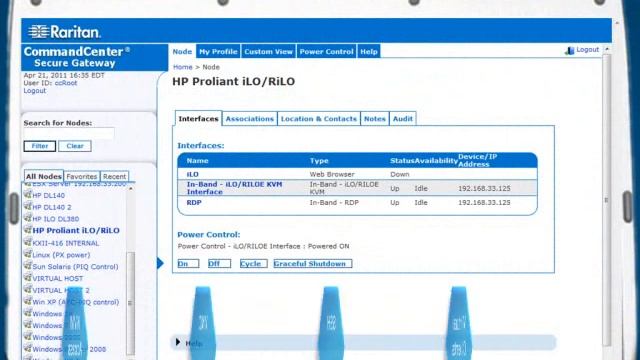Screen dimensions: 640x360
Task: Open the My Profile tab
Action: point(218,52)
